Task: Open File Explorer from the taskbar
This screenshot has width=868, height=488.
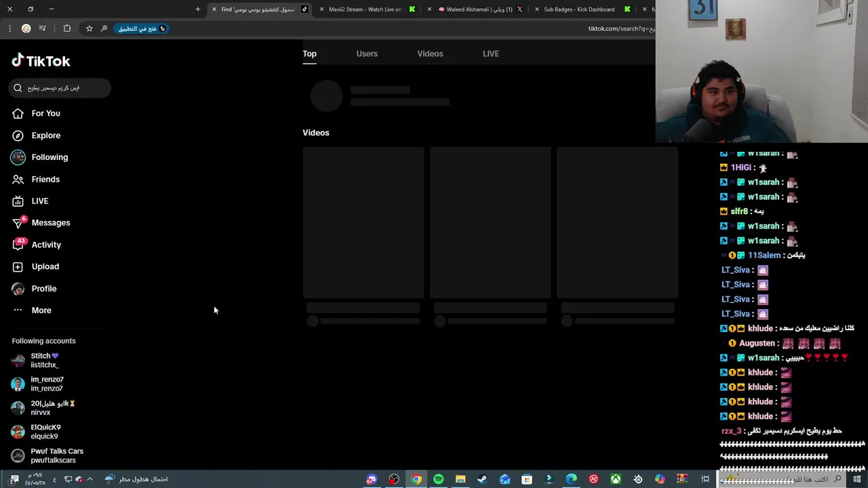Action: (460, 479)
